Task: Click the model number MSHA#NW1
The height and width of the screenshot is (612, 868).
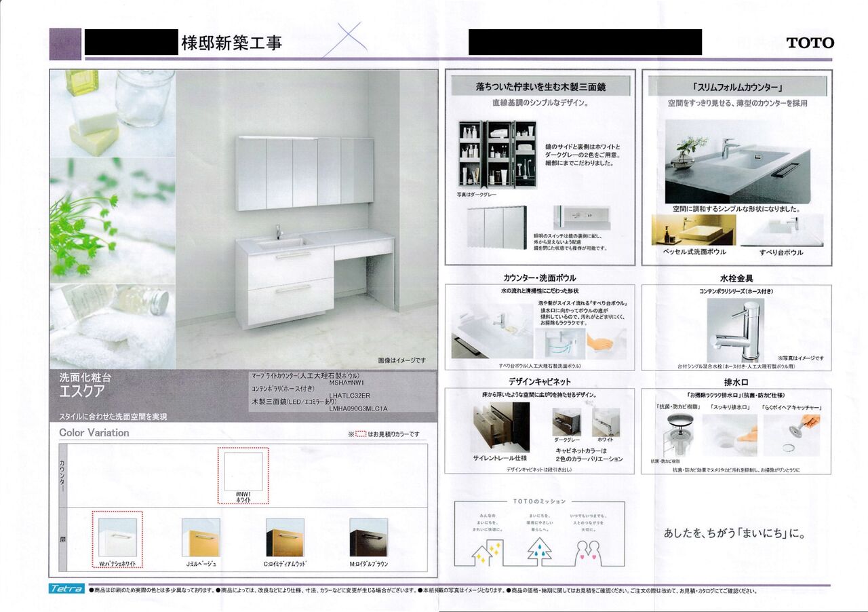Action: click(347, 383)
